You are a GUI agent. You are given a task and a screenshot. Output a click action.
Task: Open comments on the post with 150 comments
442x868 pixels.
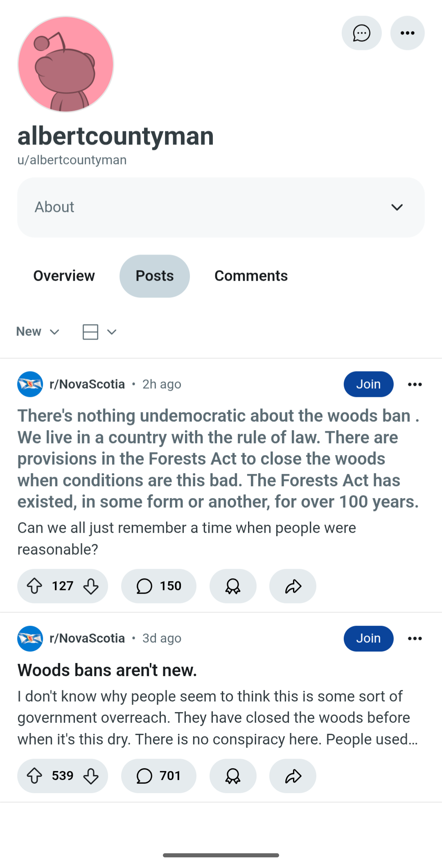pyautogui.click(x=158, y=586)
